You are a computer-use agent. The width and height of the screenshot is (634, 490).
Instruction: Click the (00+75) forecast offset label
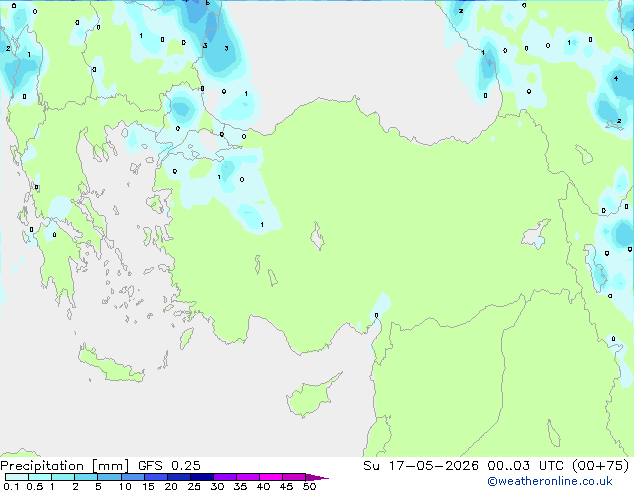pyautogui.click(x=601, y=466)
